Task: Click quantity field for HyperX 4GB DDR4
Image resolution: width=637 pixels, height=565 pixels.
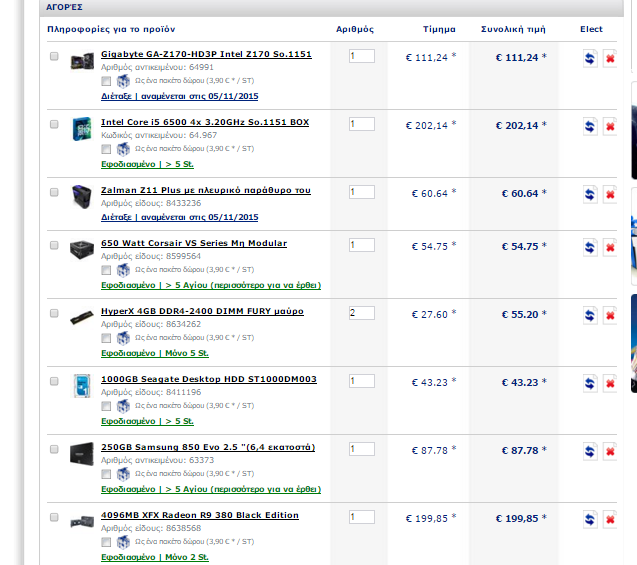Action: click(362, 313)
